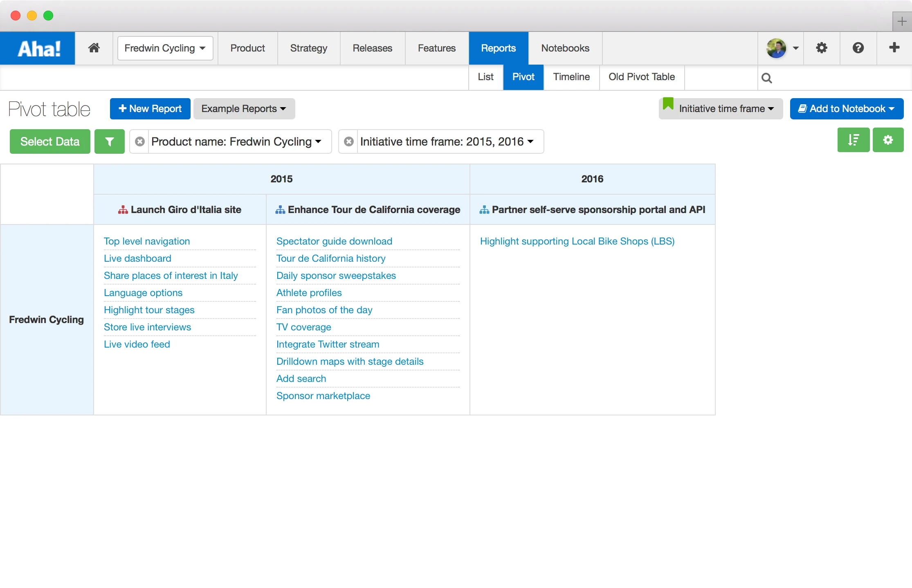Click the New Report button
This screenshot has height=588, width=912.
(x=150, y=109)
